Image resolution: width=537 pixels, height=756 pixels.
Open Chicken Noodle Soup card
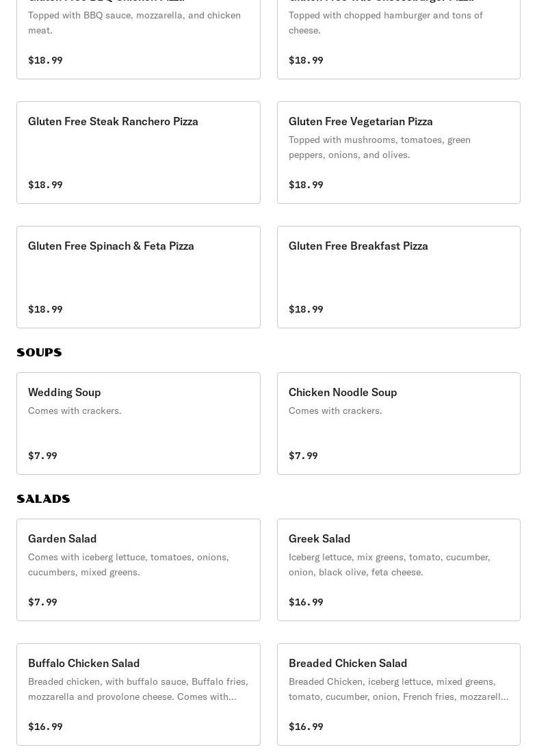point(399,423)
